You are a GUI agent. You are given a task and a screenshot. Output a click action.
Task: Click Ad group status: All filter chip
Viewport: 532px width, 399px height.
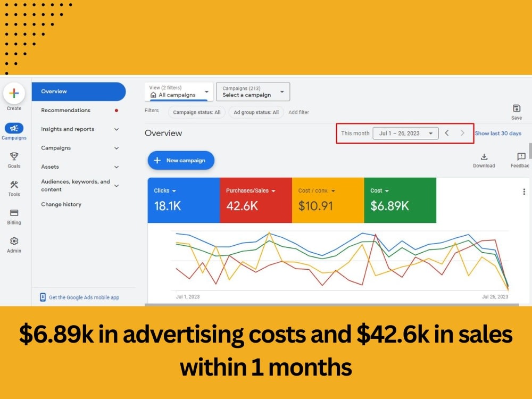256,112
